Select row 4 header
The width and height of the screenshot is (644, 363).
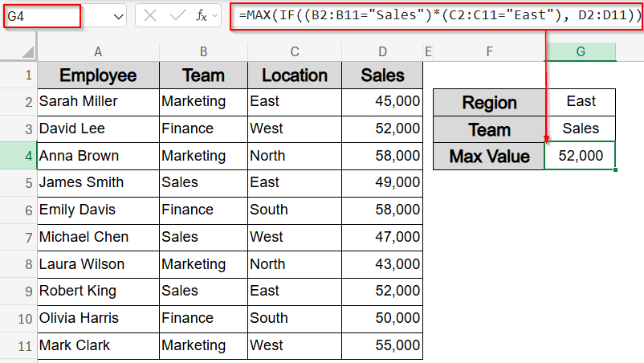click(x=18, y=156)
